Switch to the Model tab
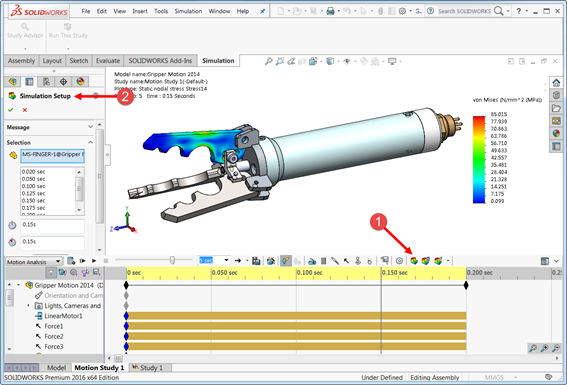This screenshot has width=567, height=385. coord(56,368)
